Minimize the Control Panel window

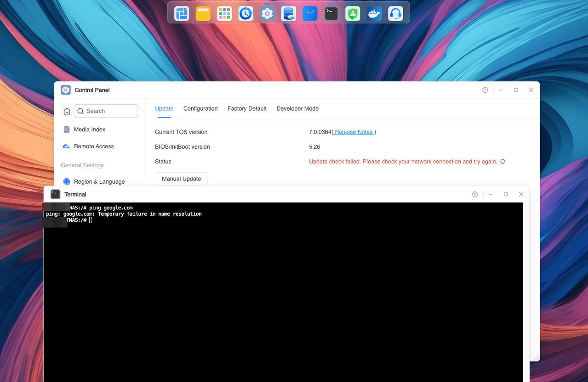click(501, 90)
